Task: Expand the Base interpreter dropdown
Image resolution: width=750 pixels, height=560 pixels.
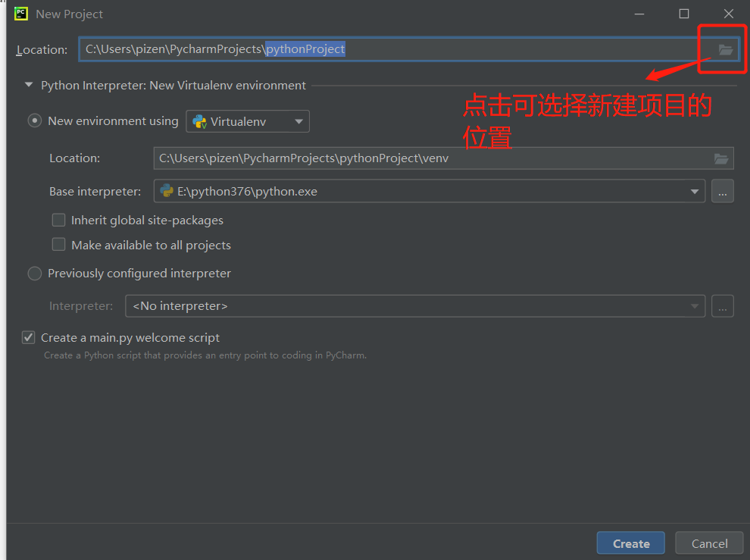Action: (695, 191)
